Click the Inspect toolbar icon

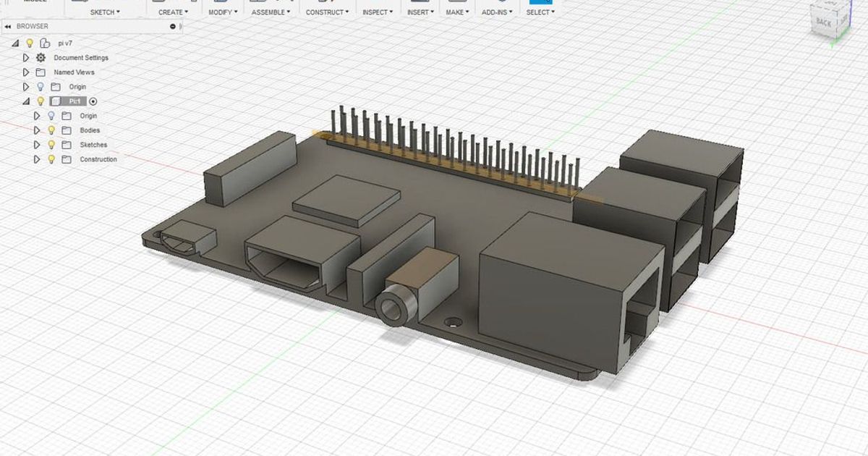pos(376,12)
